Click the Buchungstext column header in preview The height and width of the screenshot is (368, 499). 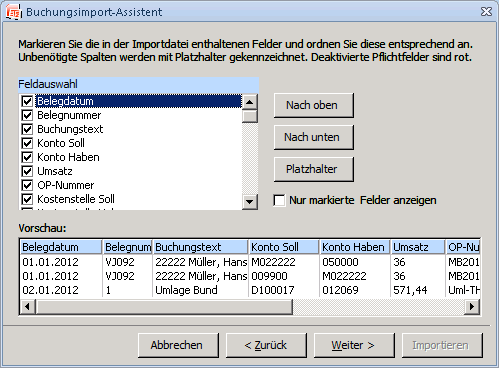click(x=200, y=247)
